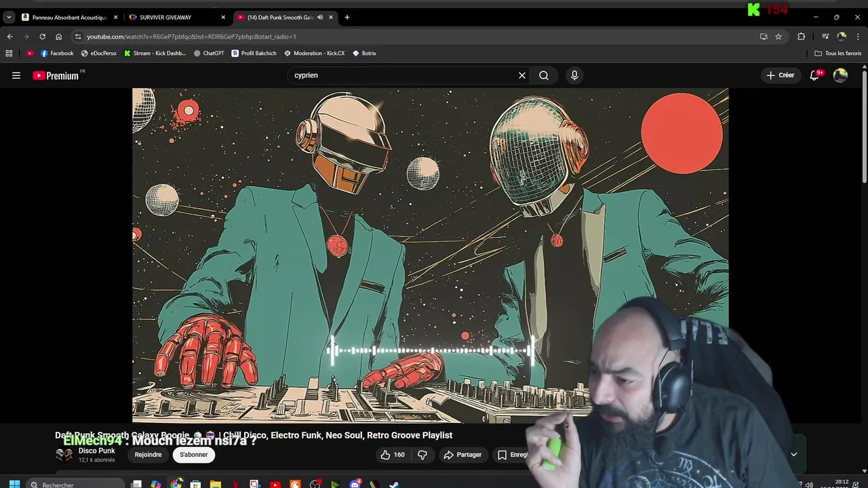Screen dimensions: 868x488
Task: Open the YouTube app on the taskbar
Action: [x=275, y=484]
